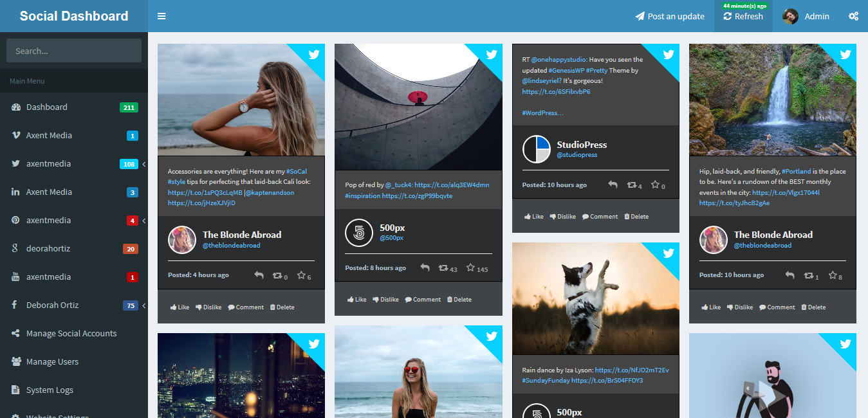Screen dimensions: 868x418
Task: Like the Portland waterfall post
Action: click(711, 307)
